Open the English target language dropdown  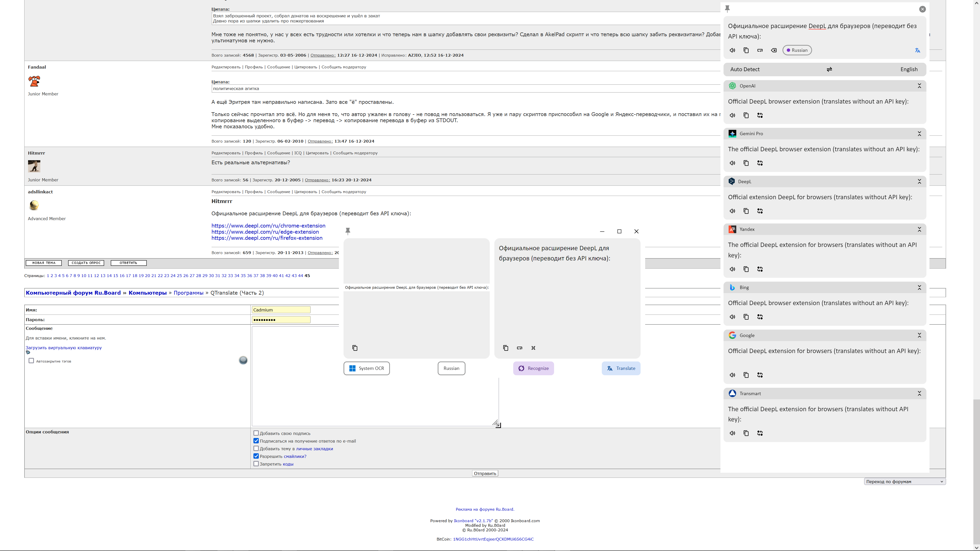[x=909, y=69]
